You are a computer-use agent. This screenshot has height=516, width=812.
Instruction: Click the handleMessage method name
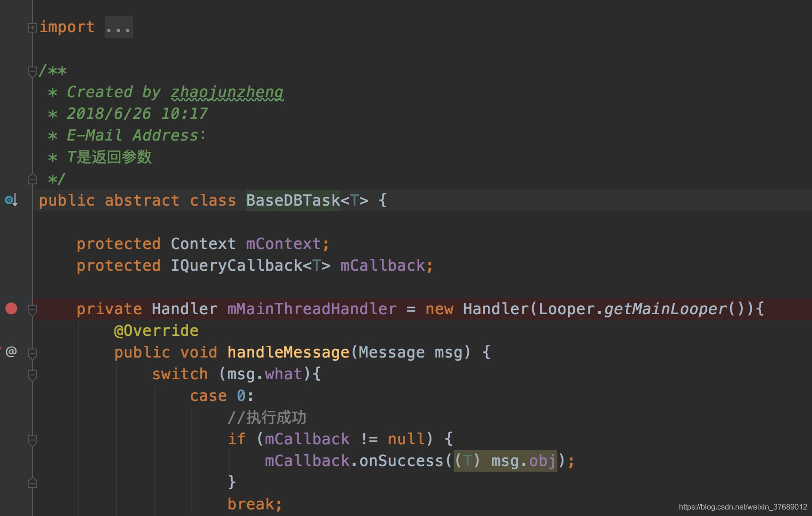point(288,352)
